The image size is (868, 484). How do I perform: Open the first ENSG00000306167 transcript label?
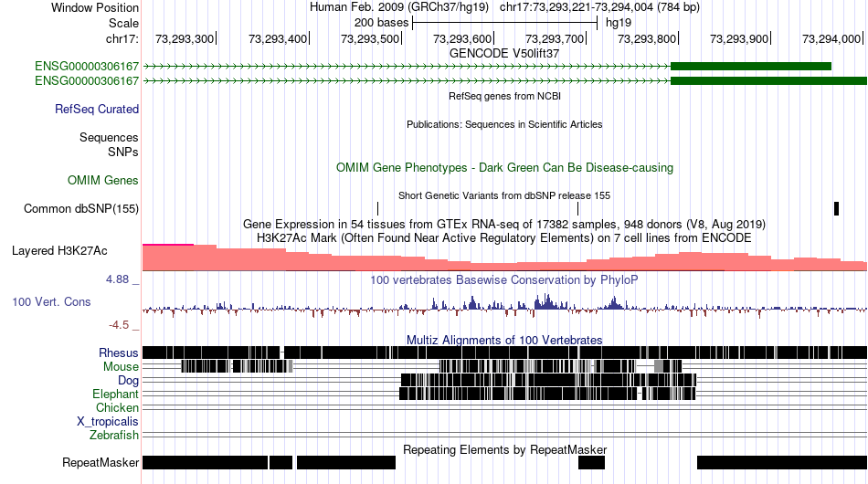click(x=87, y=67)
